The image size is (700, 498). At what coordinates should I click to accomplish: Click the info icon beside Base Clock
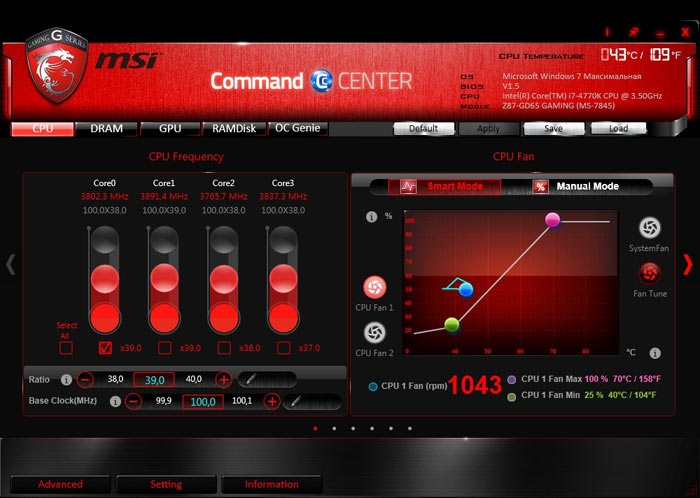115,401
